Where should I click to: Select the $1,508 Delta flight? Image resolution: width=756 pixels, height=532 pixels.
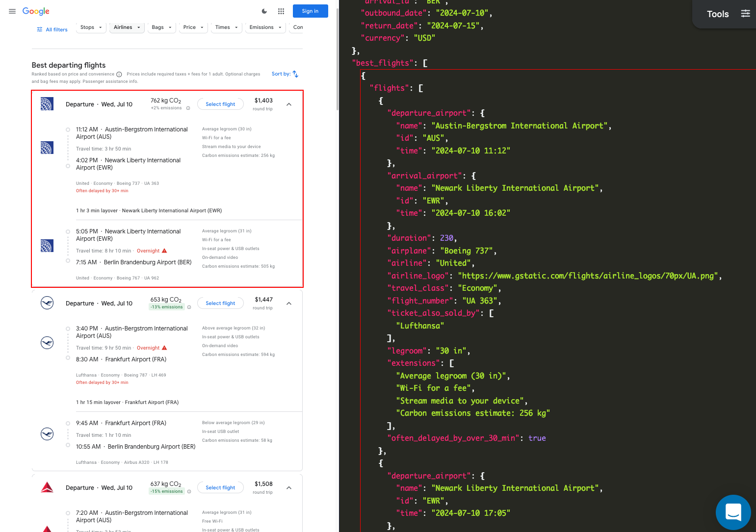pyautogui.click(x=220, y=487)
